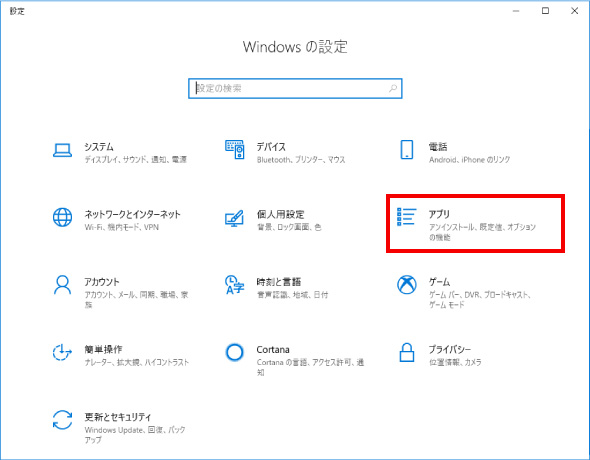Select the プライバシー padlock icon
This screenshot has height=460, width=590.
407,352
